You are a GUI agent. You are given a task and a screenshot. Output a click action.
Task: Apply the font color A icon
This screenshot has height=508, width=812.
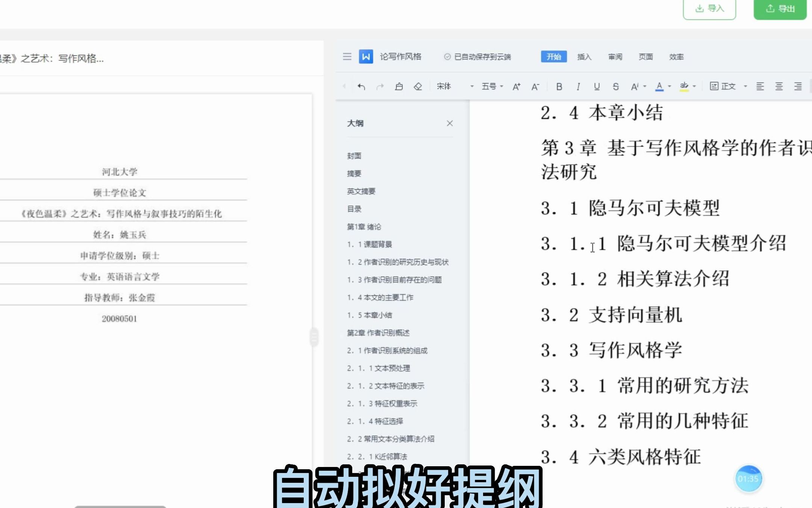[659, 87]
